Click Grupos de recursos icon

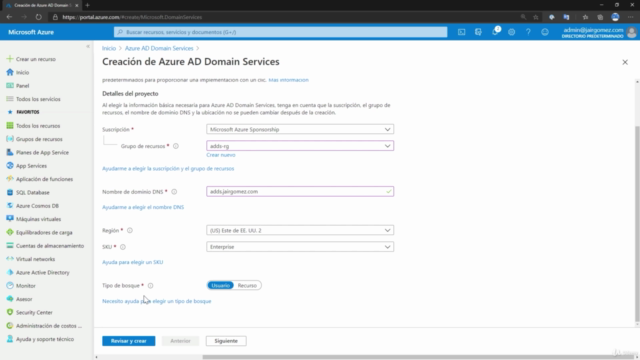point(10,139)
